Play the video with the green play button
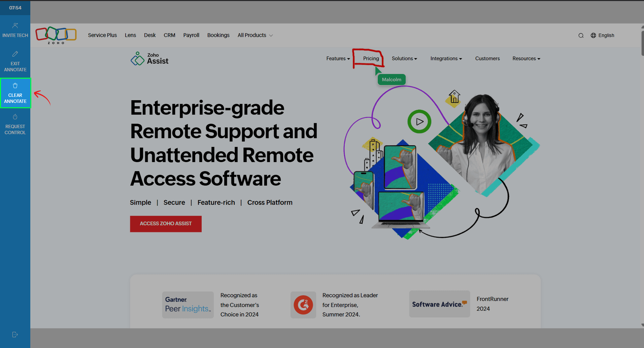This screenshot has width=644, height=348. click(x=419, y=122)
